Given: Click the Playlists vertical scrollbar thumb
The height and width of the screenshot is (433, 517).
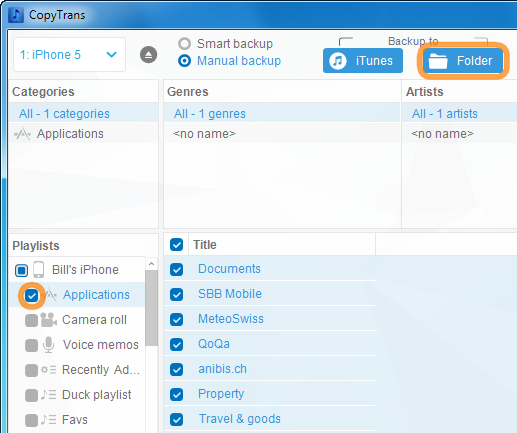Looking at the screenshot, I should click(x=152, y=308).
